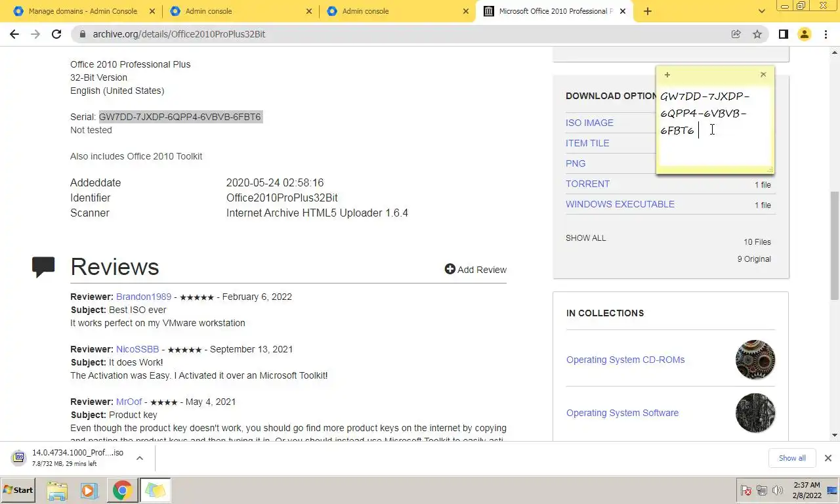Switch to Manage domains - Admin Console tab
The height and width of the screenshot is (504, 840).
point(81,11)
